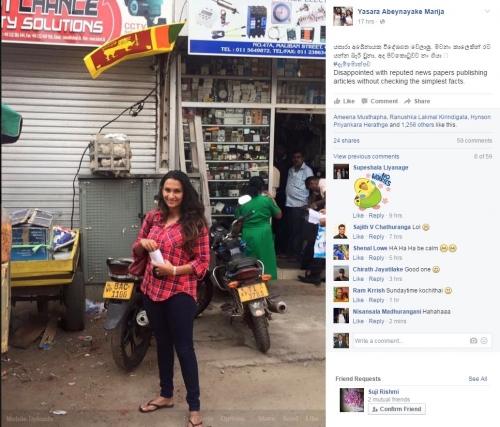Open Mobile Uploads album link
The image size is (500, 427).
(29, 419)
